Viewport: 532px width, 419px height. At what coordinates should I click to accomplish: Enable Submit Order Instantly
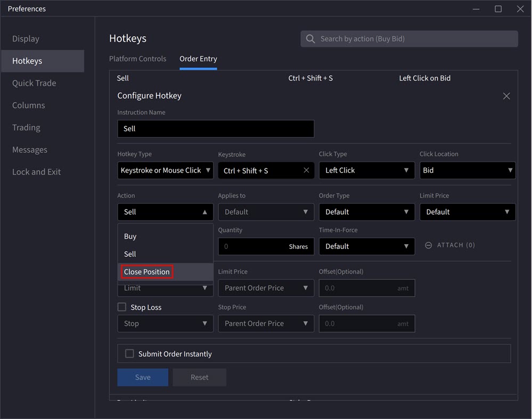tap(129, 353)
